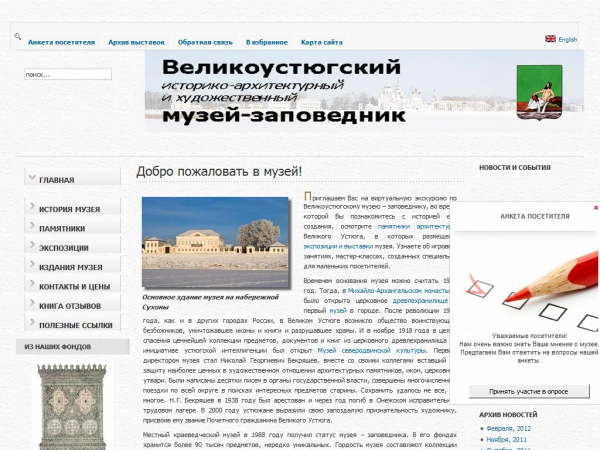600x450 pixels.
Task: Click the red pencil survey image
Action: [x=529, y=289]
